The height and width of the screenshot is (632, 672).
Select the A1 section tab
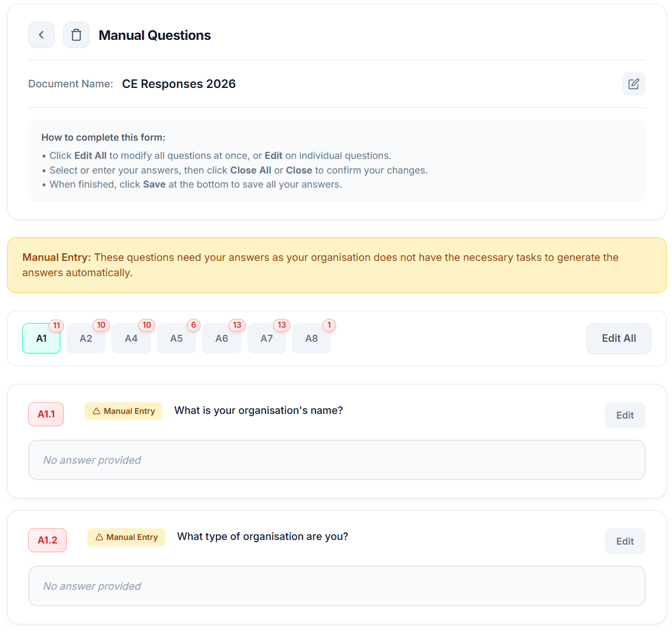[41, 338]
